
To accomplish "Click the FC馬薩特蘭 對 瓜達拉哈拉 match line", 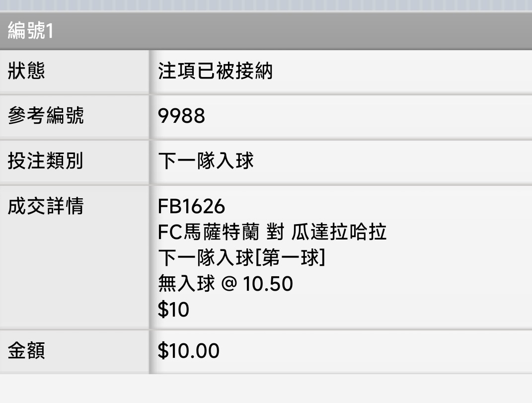I will coord(272,232).
